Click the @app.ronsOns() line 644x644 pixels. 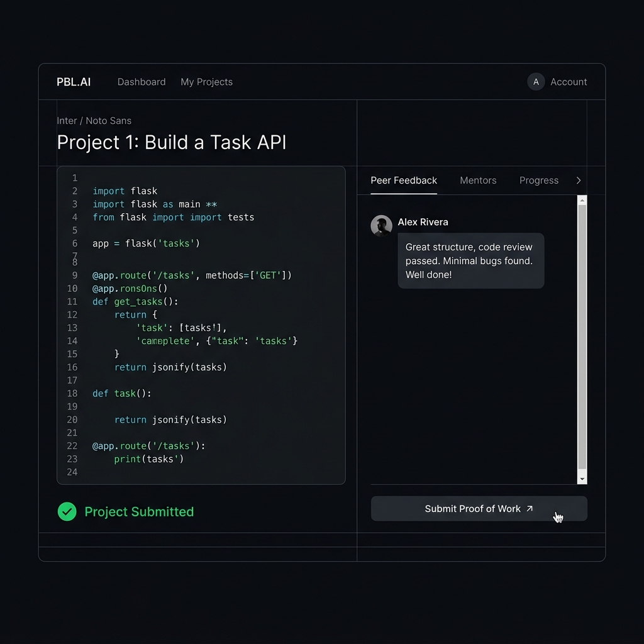point(130,288)
